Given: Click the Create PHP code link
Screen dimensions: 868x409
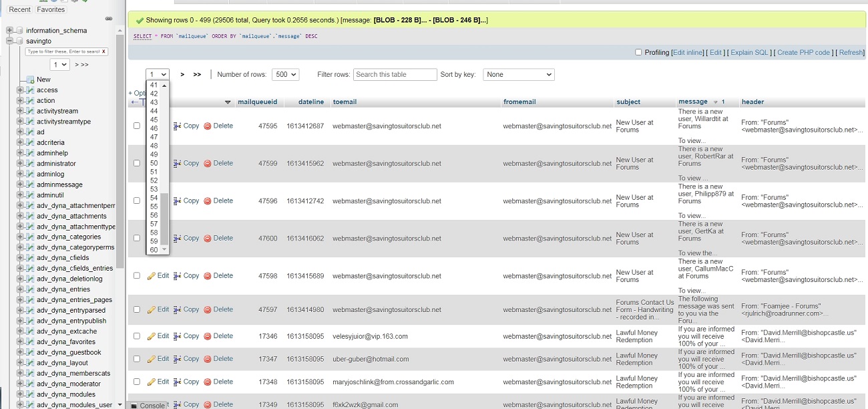Looking at the screenshot, I should (x=803, y=52).
